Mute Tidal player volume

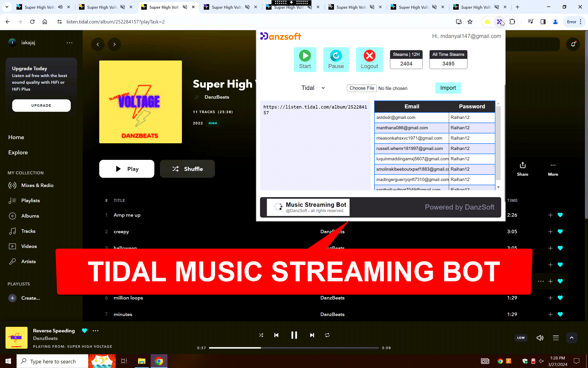pos(540,338)
